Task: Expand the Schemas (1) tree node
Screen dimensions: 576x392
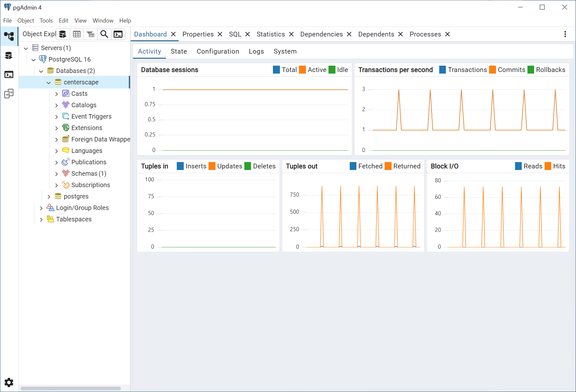Action: point(56,174)
